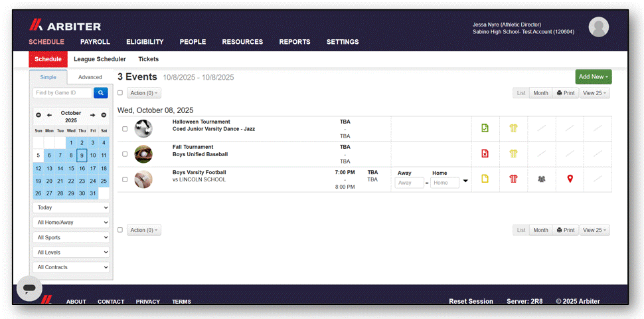Click the Arbiter logo in the header
Image resolution: width=644 pixels, height=319 pixels.
pyautogui.click(x=65, y=25)
